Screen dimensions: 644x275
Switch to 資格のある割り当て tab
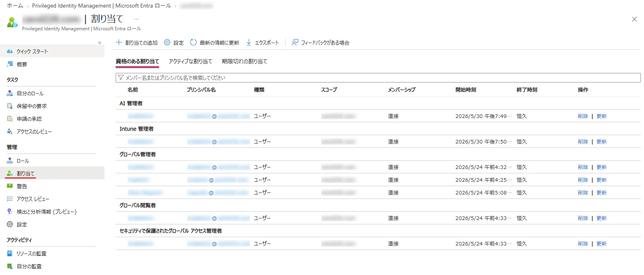(137, 61)
